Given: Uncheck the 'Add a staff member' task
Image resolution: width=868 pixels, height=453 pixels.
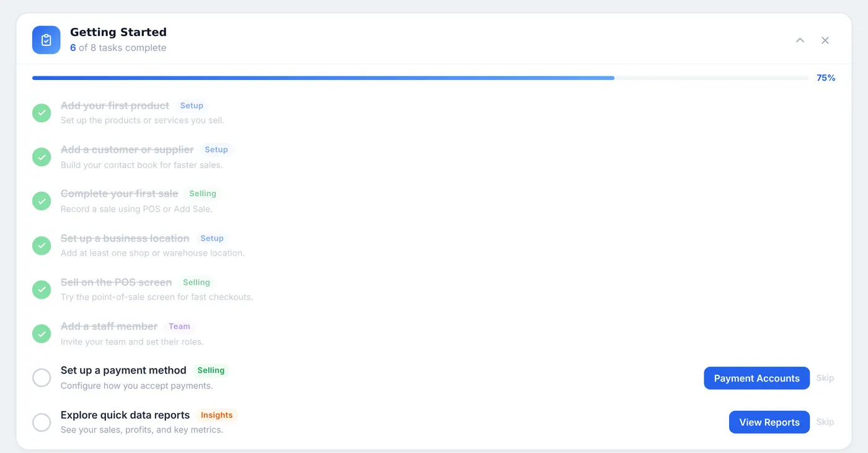Looking at the screenshot, I should coord(42,334).
